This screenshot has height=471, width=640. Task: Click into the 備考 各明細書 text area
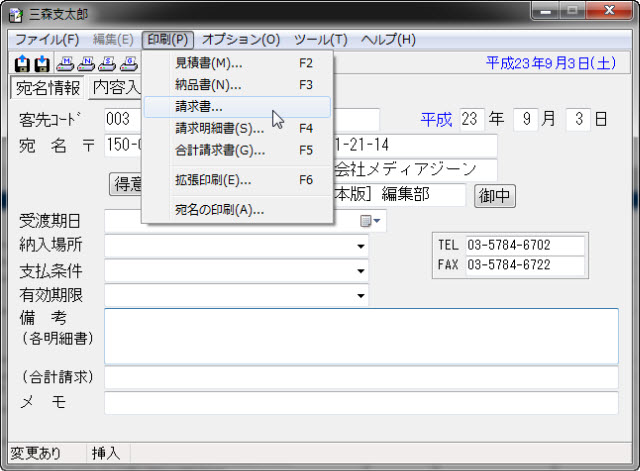pyautogui.click(x=360, y=335)
